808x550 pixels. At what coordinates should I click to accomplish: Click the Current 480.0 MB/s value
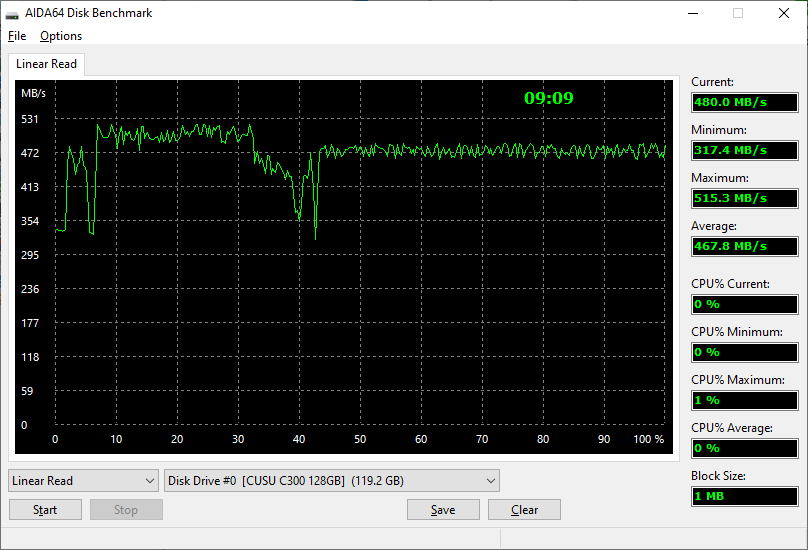click(x=745, y=102)
